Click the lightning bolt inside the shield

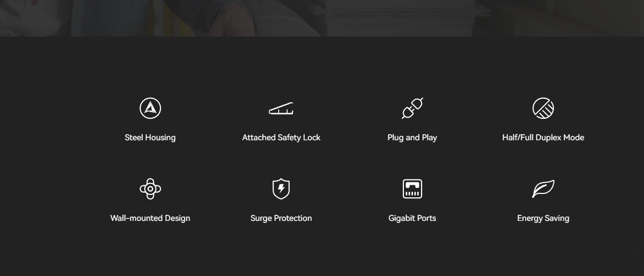281,189
